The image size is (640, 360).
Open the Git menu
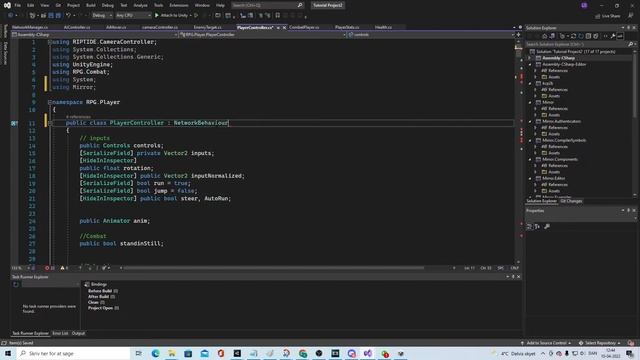pos(58,5)
